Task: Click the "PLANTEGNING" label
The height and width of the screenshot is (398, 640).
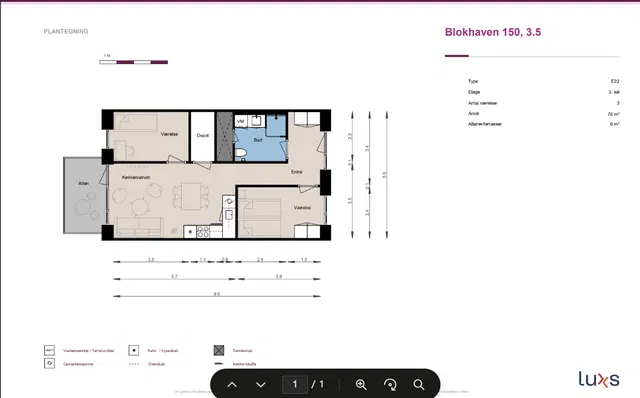Action: [66, 31]
